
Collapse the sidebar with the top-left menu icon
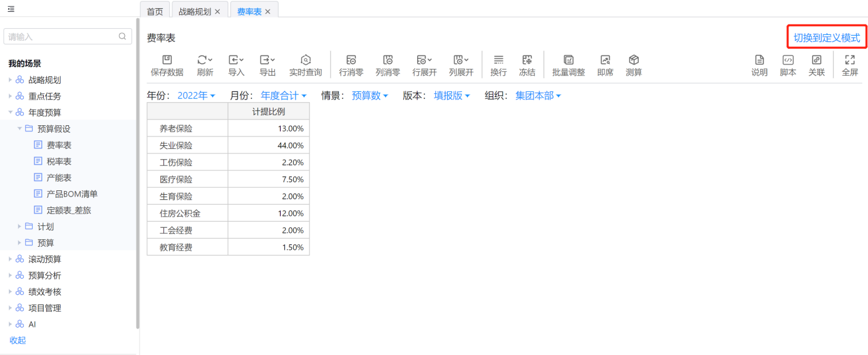point(11,9)
